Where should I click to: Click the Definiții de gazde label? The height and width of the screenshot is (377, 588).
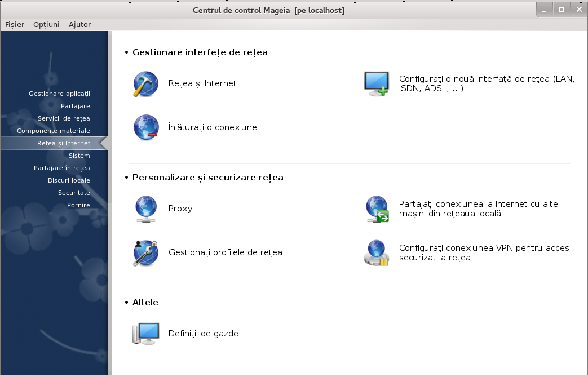point(204,334)
